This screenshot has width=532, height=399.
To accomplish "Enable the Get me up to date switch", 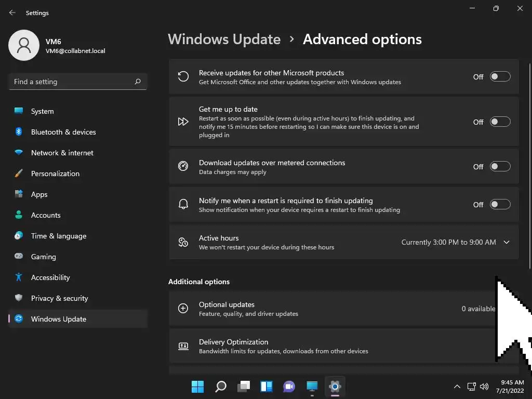I will click(500, 122).
